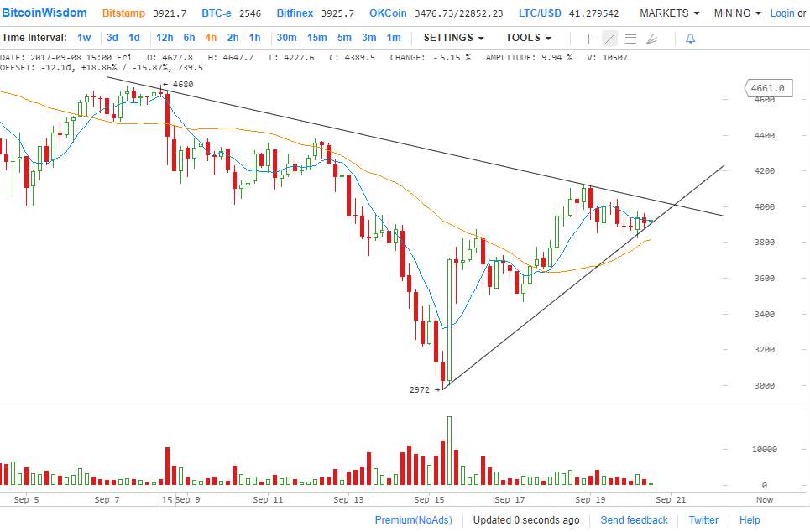Click the 4661.0 price label marker
This screenshot has height=532, width=810.
coord(768,88)
